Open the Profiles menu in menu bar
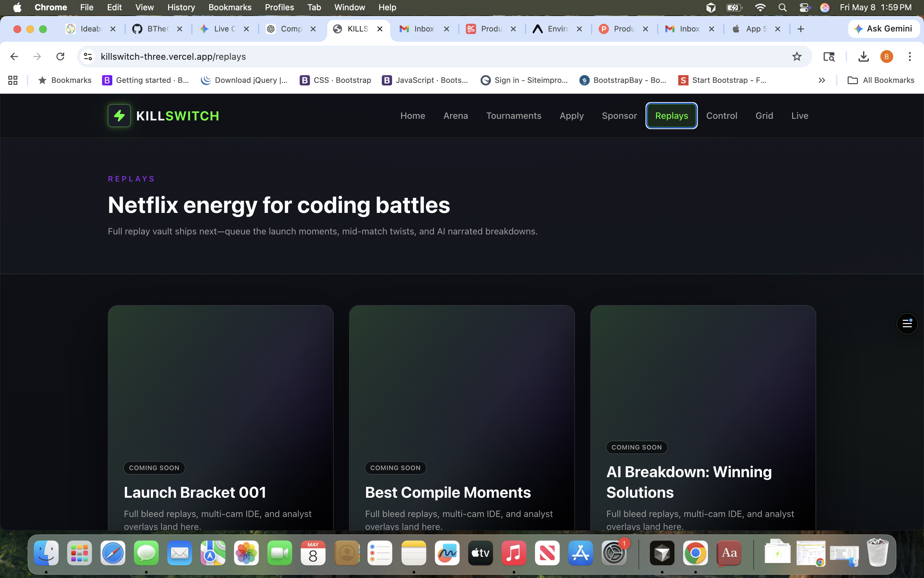The width and height of the screenshot is (924, 578). [x=279, y=7]
